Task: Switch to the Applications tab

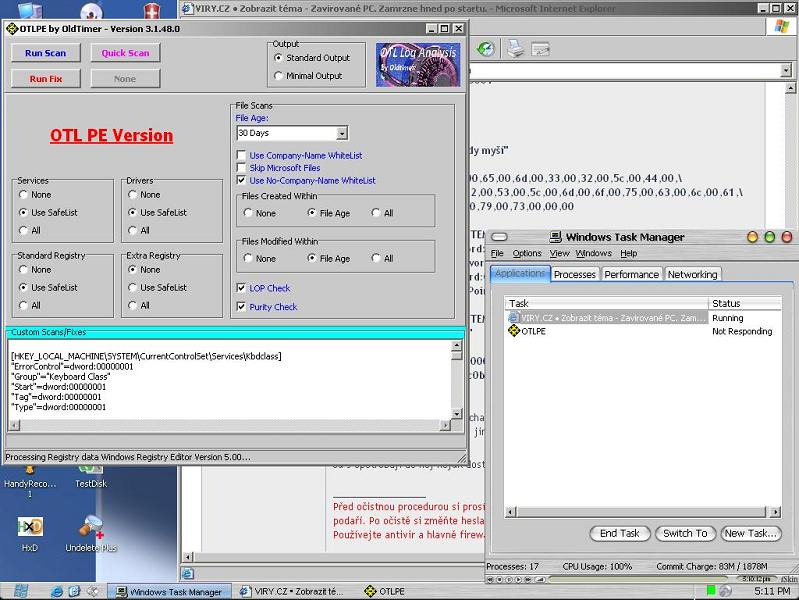Action: tap(520, 273)
